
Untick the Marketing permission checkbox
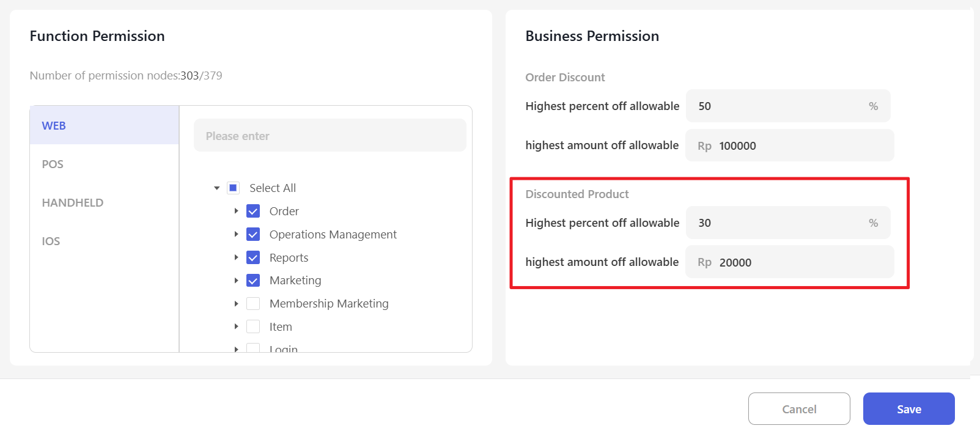pyautogui.click(x=253, y=281)
